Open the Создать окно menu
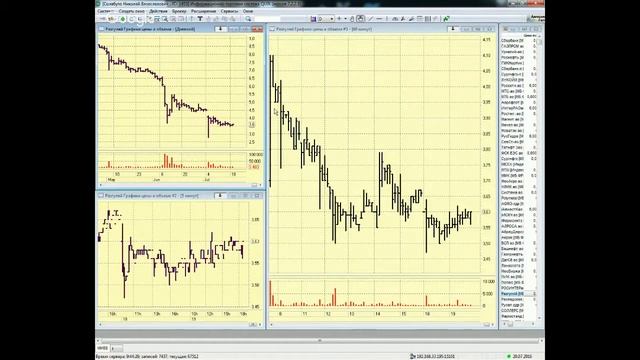The width and height of the screenshot is (640, 360). (x=131, y=11)
